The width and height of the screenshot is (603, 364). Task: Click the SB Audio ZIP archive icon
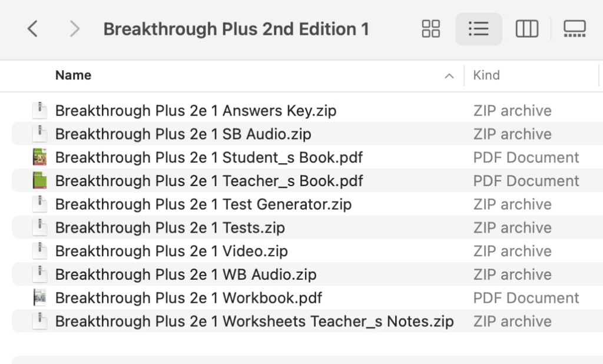point(39,134)
